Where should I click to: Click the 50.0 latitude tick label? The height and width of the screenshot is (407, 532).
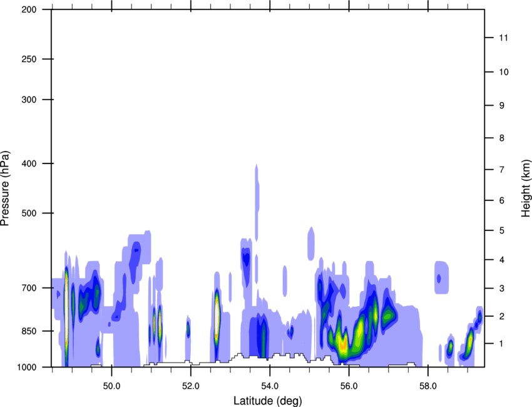111,386
